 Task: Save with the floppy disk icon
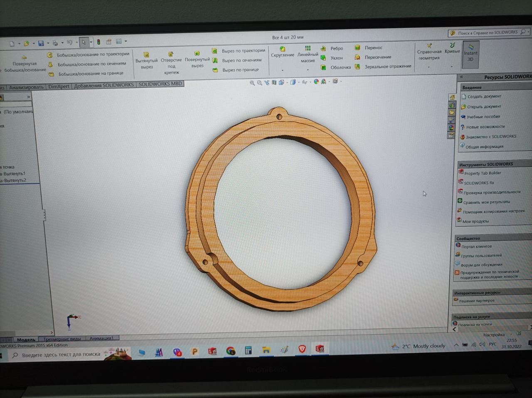41,43
